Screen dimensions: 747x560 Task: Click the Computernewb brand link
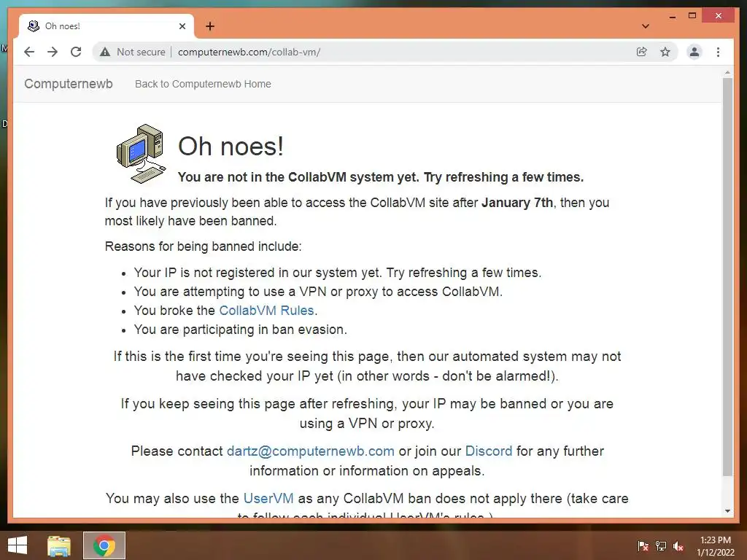coord(69,84)
